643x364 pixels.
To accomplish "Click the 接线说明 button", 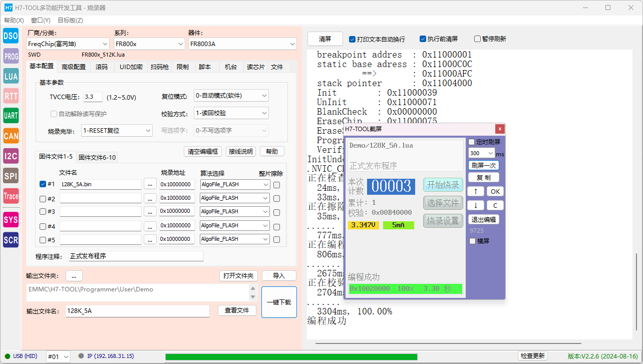I will [241, 151].
